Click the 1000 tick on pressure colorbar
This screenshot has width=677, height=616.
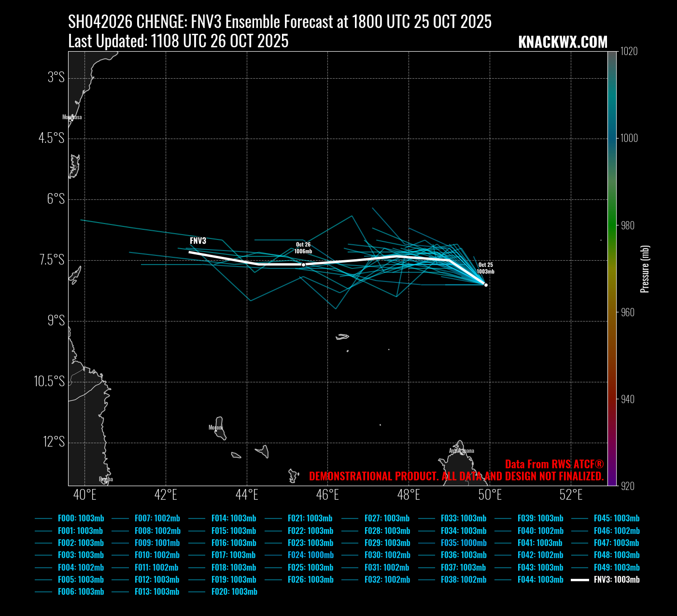pyautogui.click(x=629, y=138)
